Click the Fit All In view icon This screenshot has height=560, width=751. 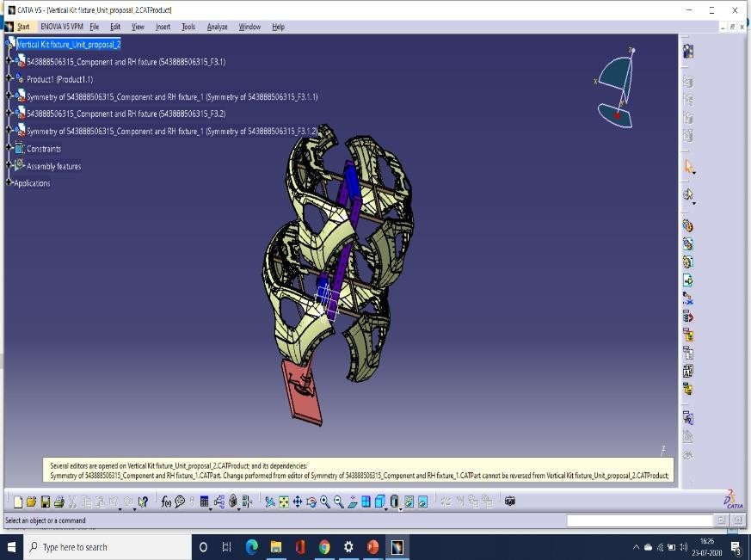coord(284,502)
